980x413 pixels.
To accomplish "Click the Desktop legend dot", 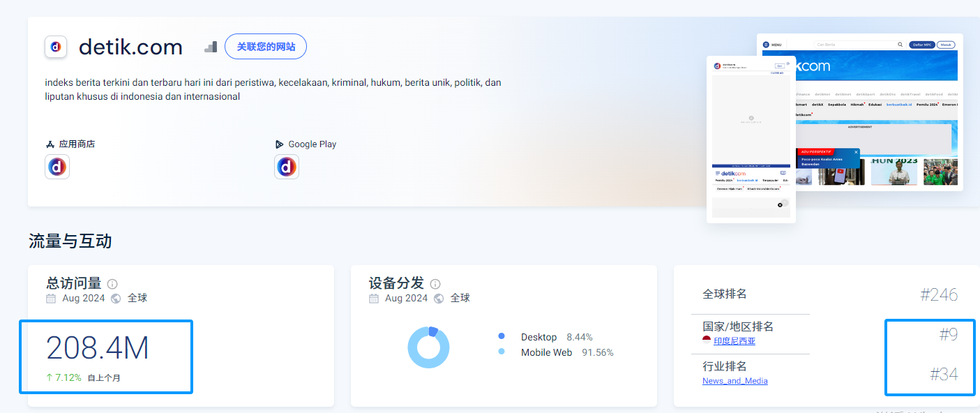I will 502,337.
